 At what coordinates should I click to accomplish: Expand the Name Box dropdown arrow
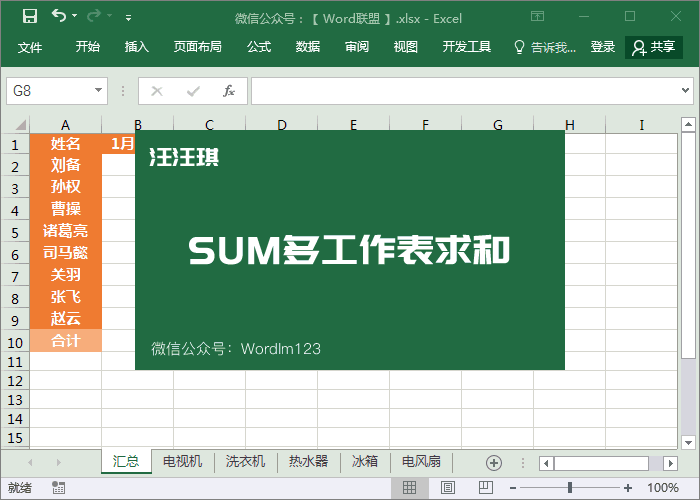tap(99, 91)
